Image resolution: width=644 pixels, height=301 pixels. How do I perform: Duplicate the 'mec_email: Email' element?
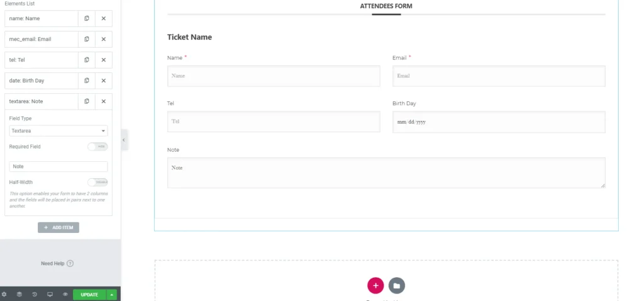tap(87, 39)
